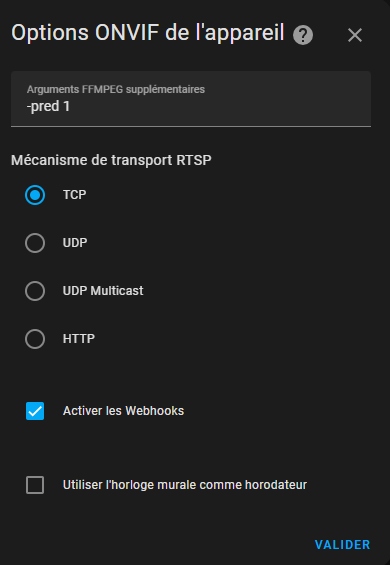Click the "UDP Multicast" label text
The height and width of the screenshot is (565, 390).
[103, 291]
